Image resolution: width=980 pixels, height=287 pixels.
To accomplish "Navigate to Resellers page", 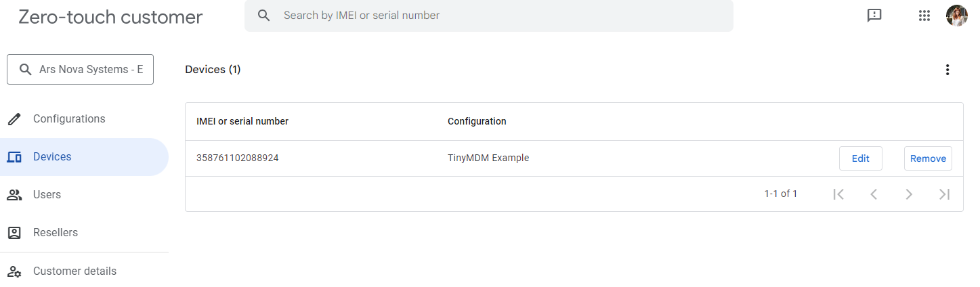I will pyautogui.click(x=55, y=233).
